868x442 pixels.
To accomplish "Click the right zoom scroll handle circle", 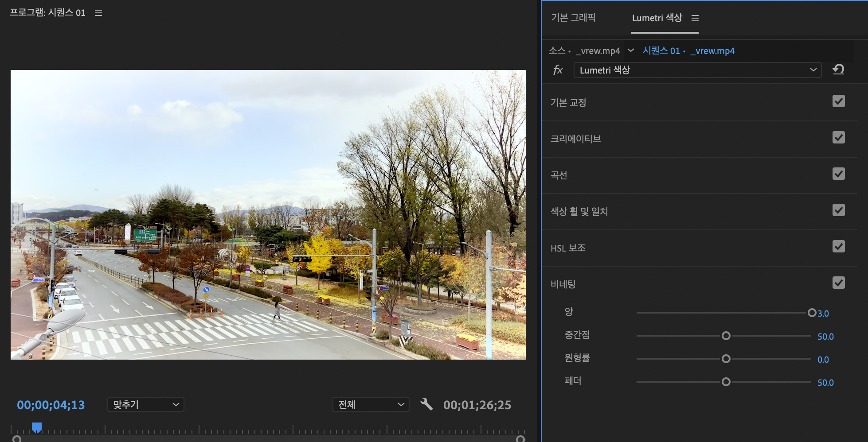I will [520, 438].
